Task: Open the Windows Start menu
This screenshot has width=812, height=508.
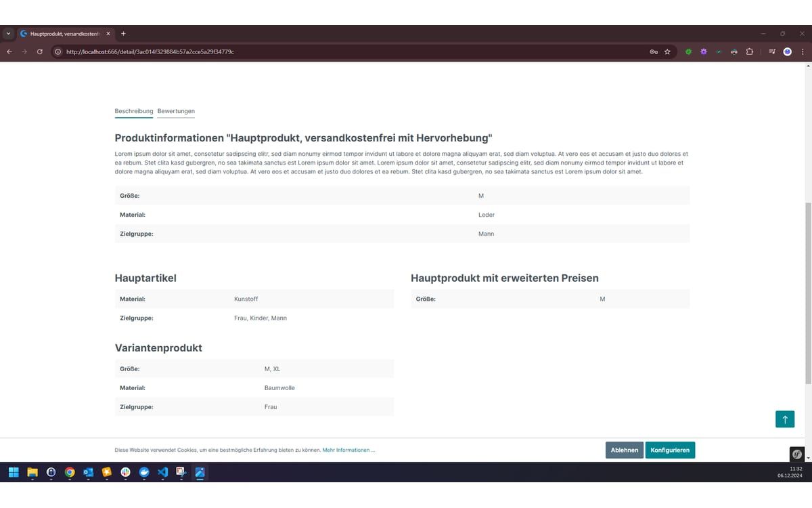Action: pos(14,472)
